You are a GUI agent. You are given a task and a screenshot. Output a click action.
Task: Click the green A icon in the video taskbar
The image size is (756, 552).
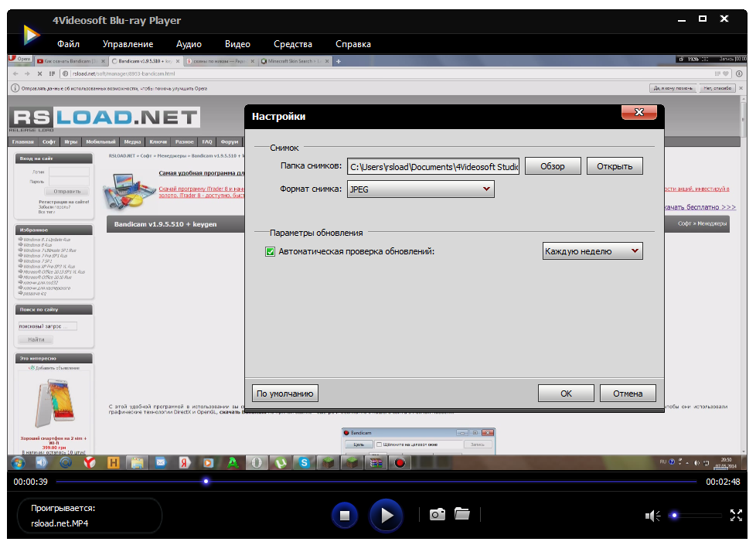click(233, 463)
